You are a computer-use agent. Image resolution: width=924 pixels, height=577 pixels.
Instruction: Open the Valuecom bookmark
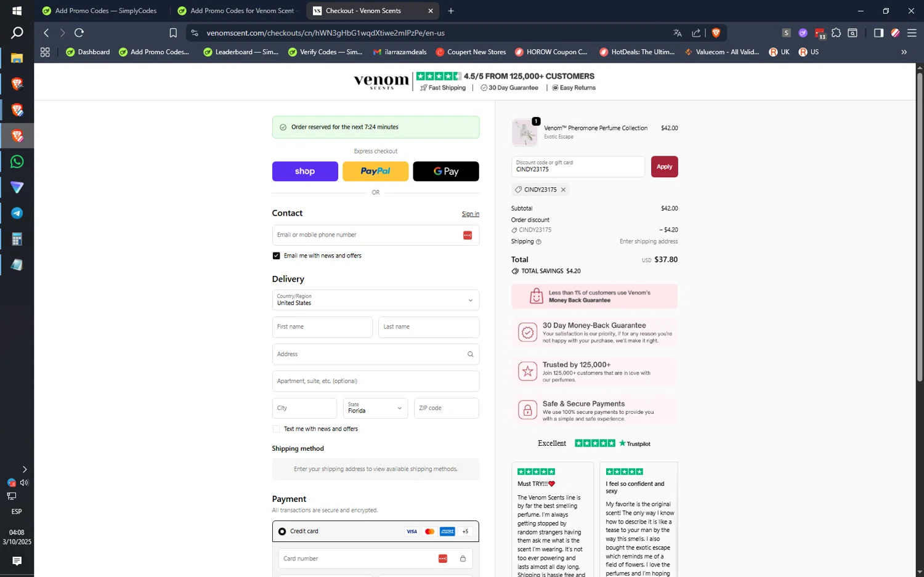[721, 52]
